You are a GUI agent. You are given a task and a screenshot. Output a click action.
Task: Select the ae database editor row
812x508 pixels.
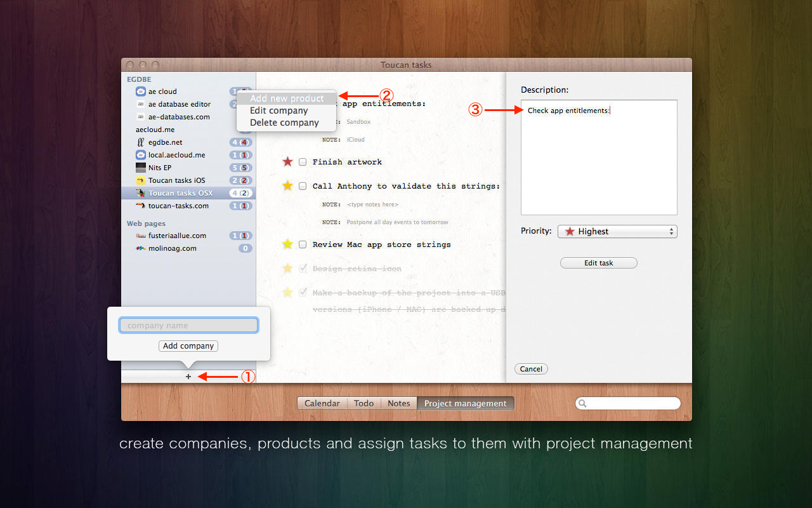pos(188,104)
